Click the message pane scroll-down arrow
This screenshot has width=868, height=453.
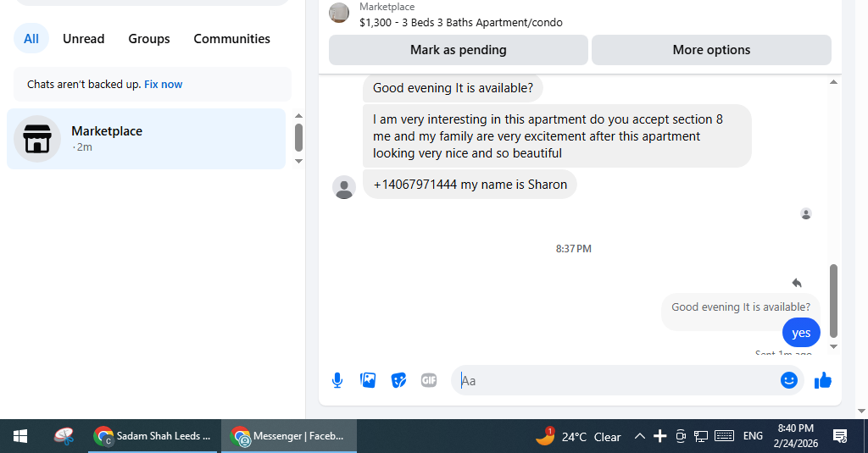click(833, 347)
